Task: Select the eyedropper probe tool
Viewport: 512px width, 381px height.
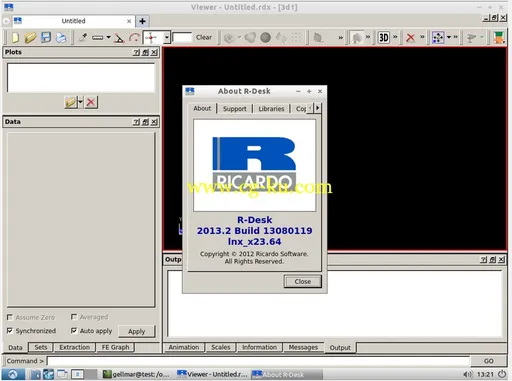Action: click(x=83, y=38)
